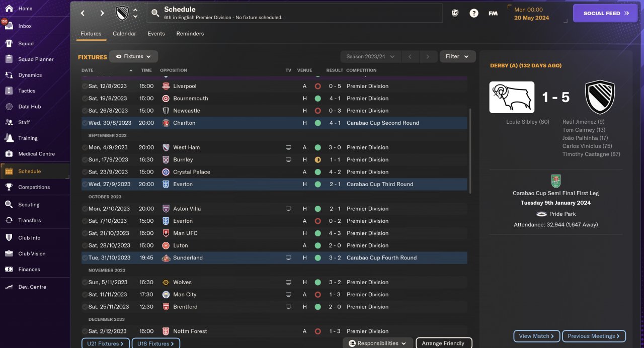Open the Medical Centre icon
Viewport: 644px width, 348px height.
9,154
